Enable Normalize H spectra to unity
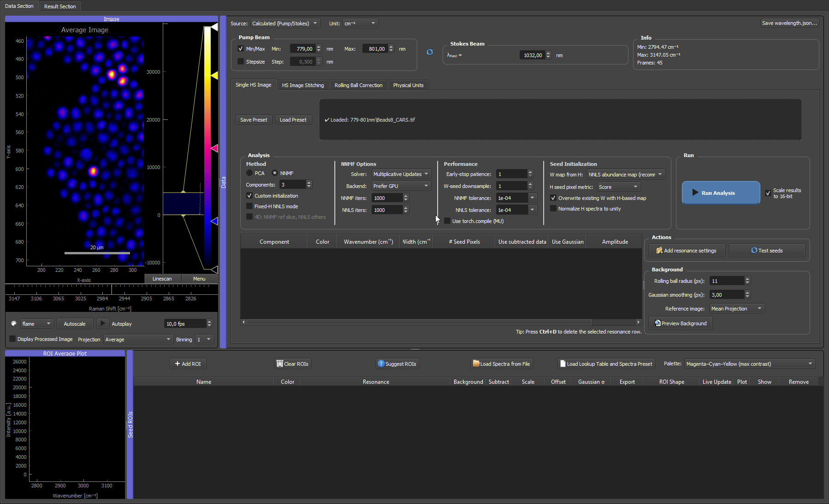 pos(553,209)
